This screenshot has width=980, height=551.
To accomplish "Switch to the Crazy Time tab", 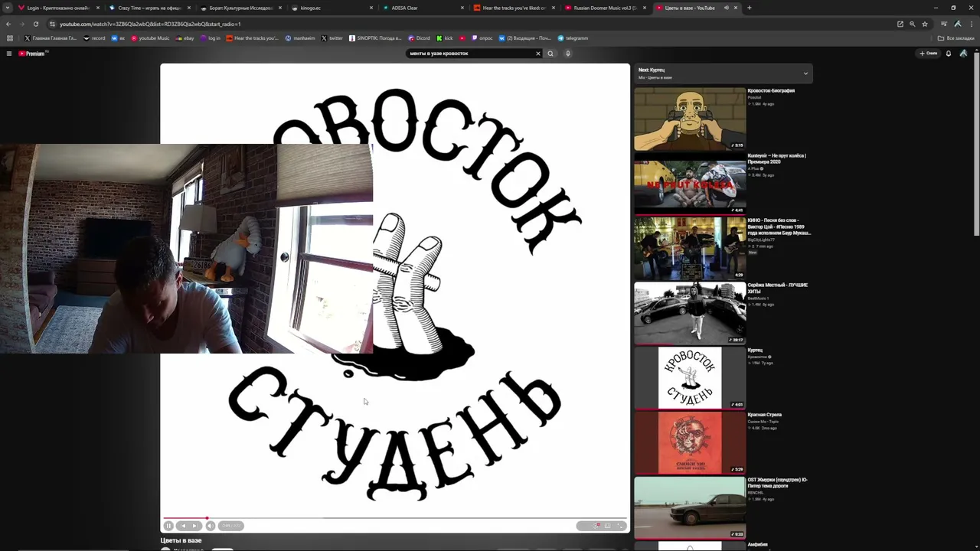I will tap(149, 8).
